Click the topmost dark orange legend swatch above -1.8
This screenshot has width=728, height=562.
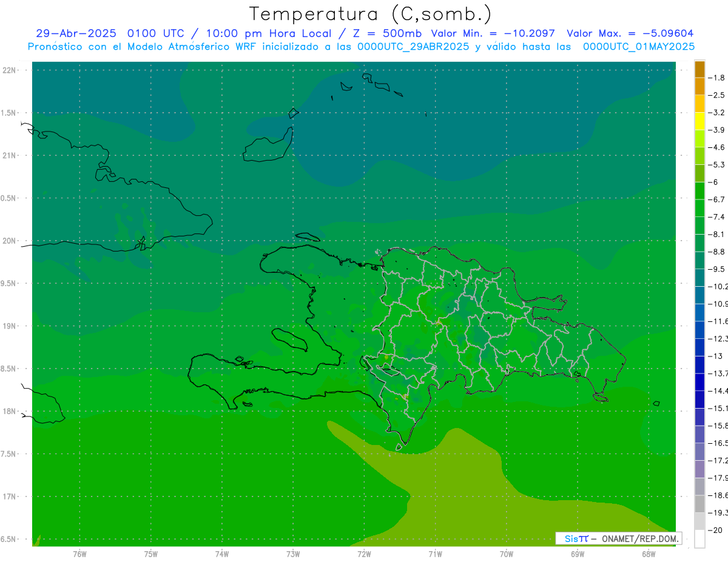pyautogui.click(x=699, y=69)
